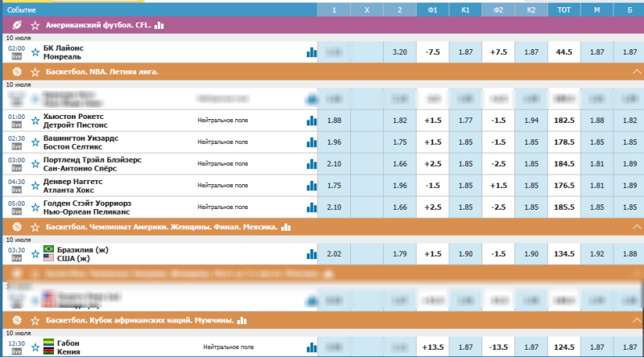Image resolution: width=644 pixels, height=357 pixels.
Task: Select odds 3.20 on Монреаль to win
Action: click(400, 52)
